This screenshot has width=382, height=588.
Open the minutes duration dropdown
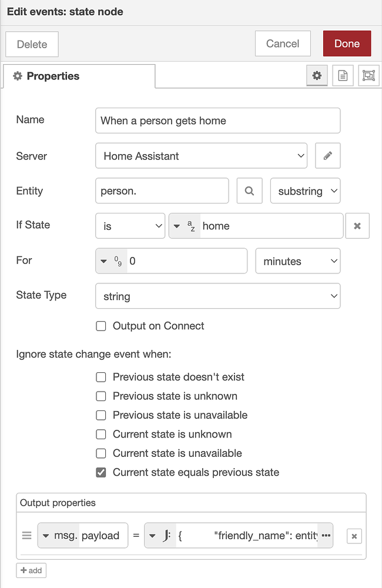[x=298, y=260]
